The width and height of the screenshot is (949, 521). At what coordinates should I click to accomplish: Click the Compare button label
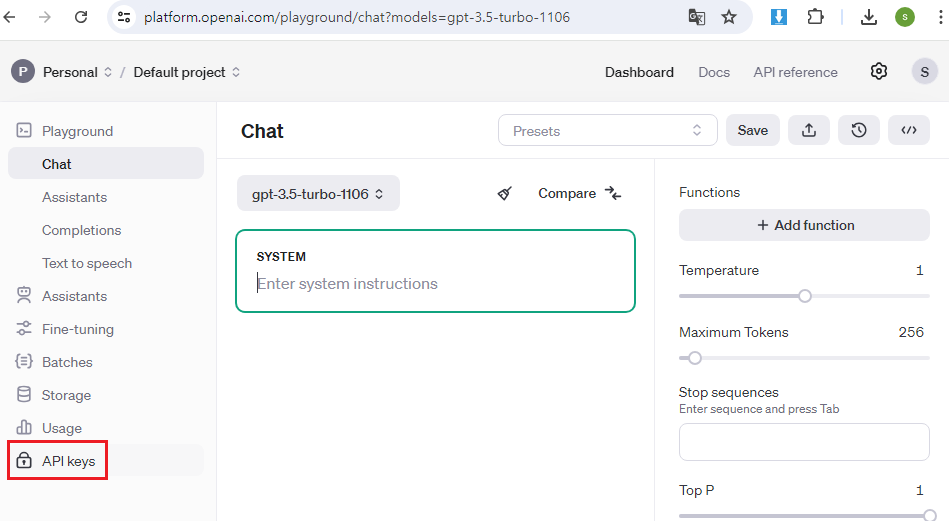(567, 194)
